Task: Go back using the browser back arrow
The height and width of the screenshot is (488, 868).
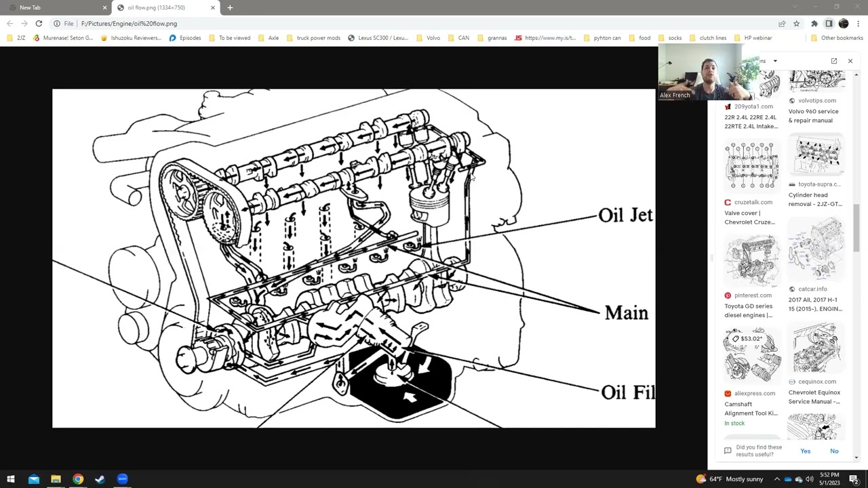Action: point(9,24)
